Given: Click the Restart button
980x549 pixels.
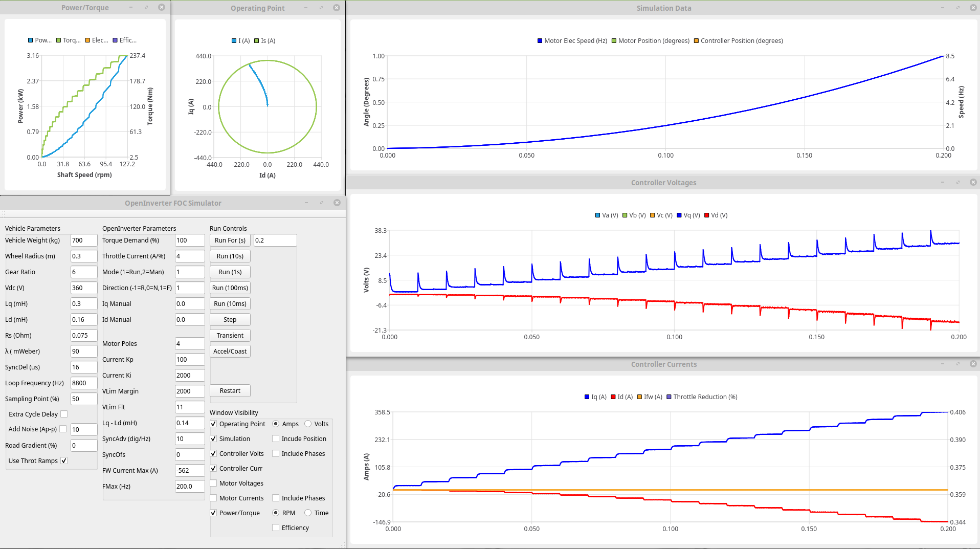Looking at the screenshot, I should click(230, 391).
